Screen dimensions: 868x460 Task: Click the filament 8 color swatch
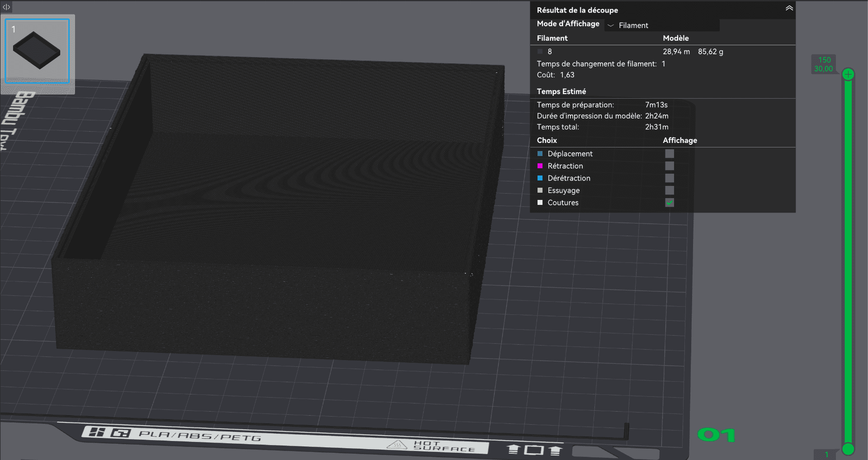[x=540, y=52]
